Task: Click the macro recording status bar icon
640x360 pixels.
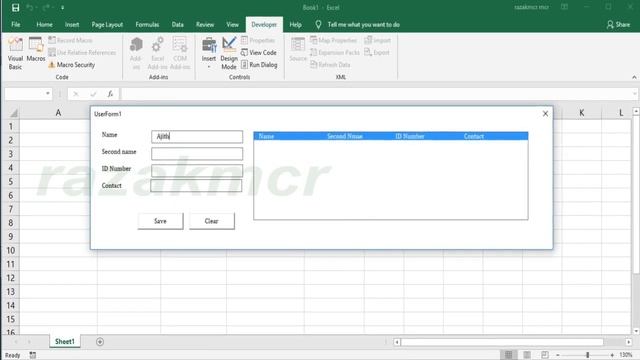Action: click(33, 355)
